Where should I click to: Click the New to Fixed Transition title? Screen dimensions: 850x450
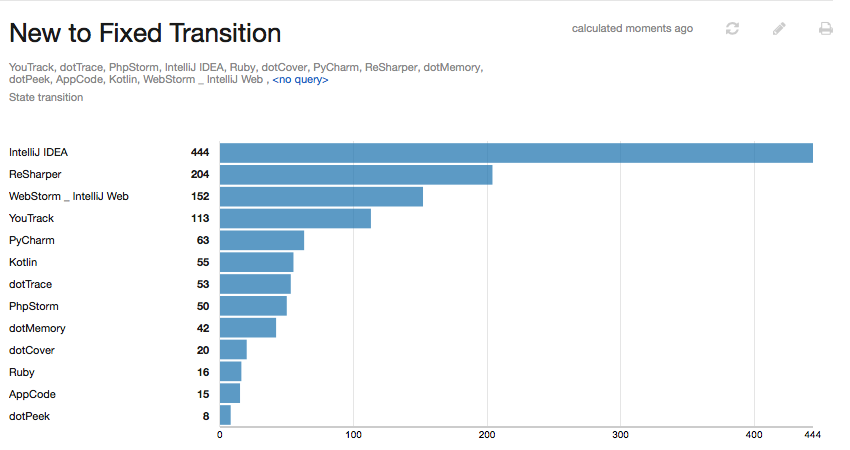145,33
